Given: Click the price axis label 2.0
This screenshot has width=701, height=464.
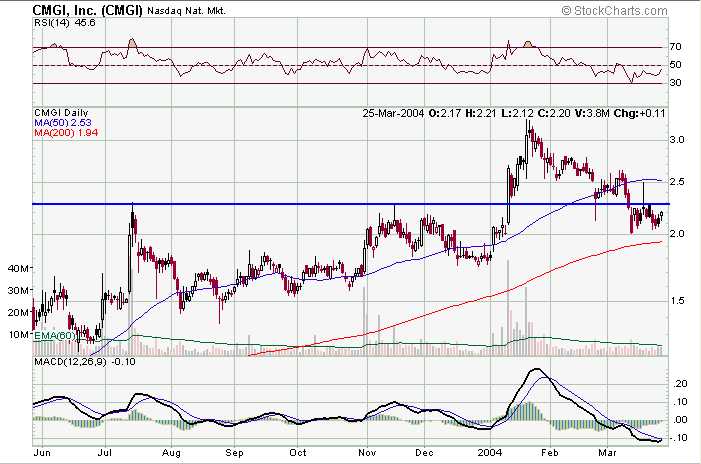Looking at the screenshot, I should point(677,233).
